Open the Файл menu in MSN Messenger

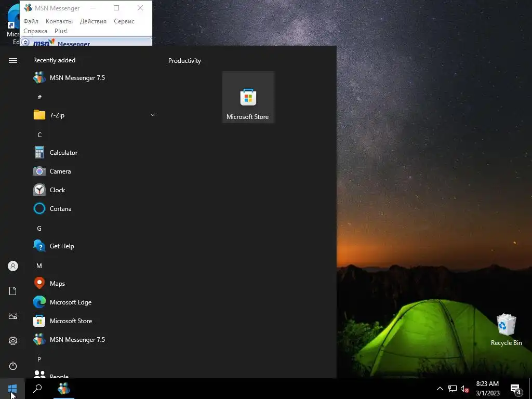point(31,21)
